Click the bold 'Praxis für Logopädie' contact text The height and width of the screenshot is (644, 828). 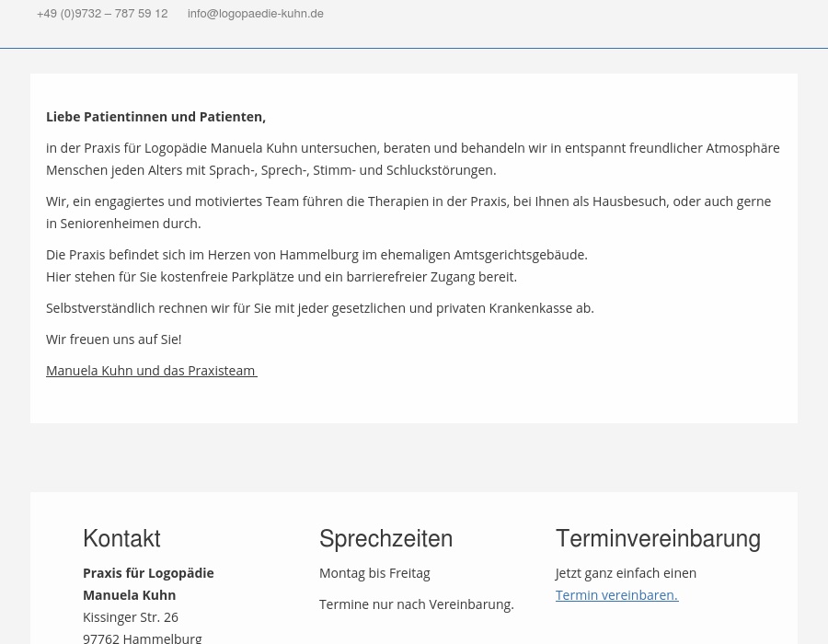click(x=148, y=572)
